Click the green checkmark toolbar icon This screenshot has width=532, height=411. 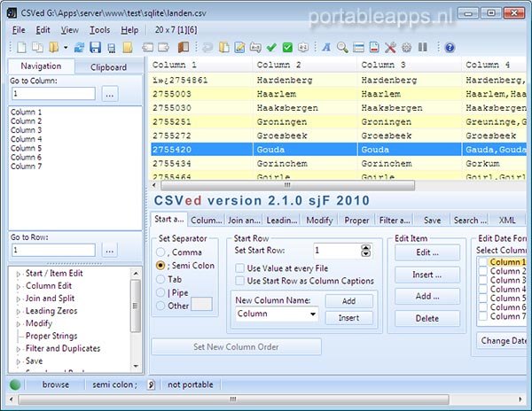pos(272,47)
